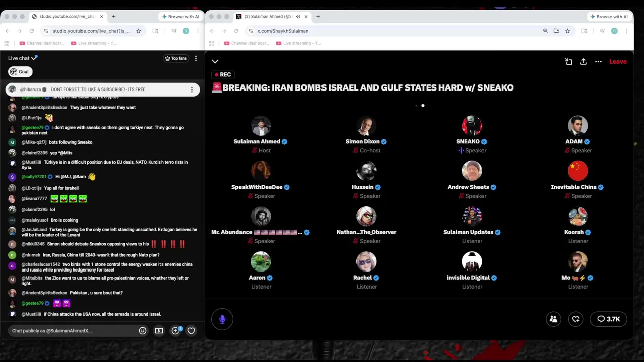Go back in the X window
Viewport: 644px width, 362px height.
point(212,31)
